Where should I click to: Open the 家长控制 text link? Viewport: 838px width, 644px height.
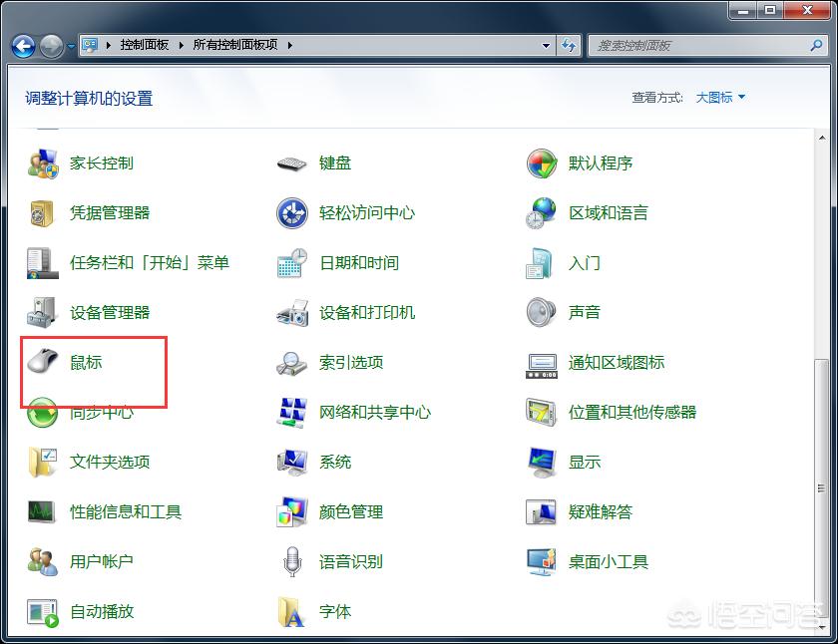102,163
